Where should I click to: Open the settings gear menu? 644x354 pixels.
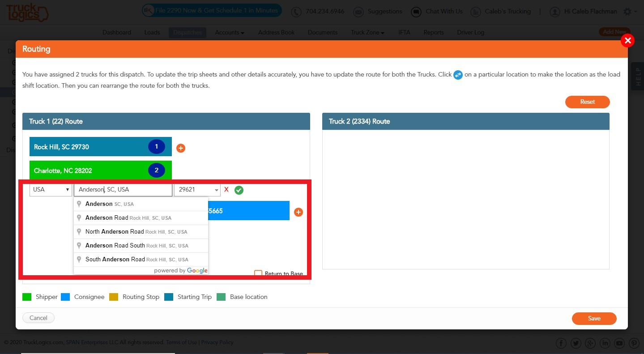tap(630, 12)
